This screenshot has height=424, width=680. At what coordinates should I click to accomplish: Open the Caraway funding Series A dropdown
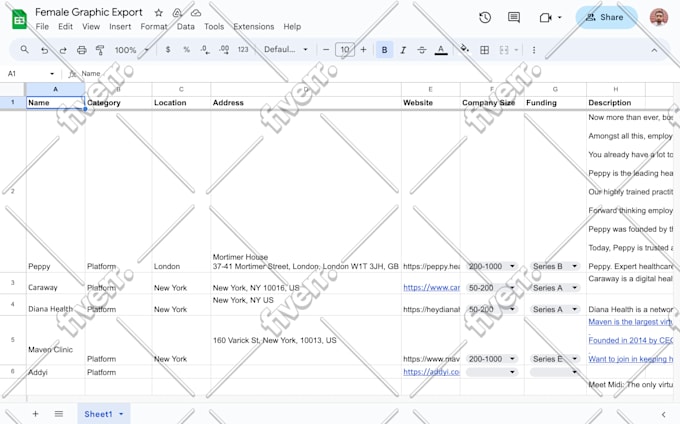555,287
